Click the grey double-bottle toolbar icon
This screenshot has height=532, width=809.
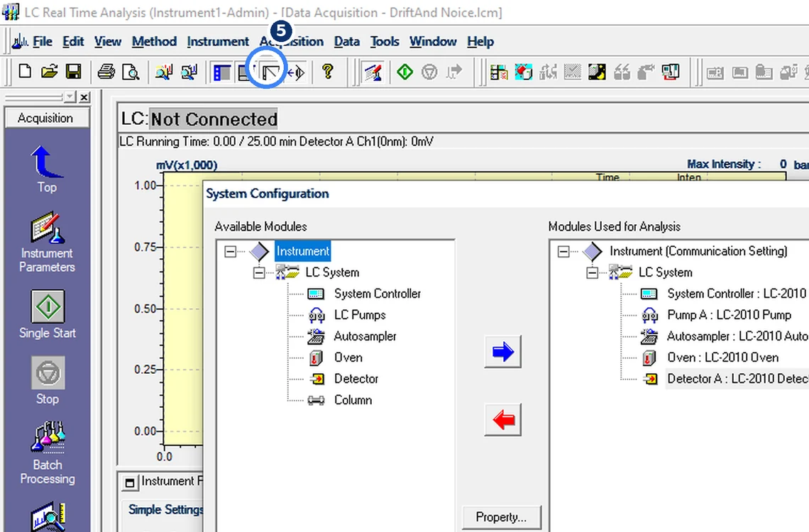click(x=621, y=72)
